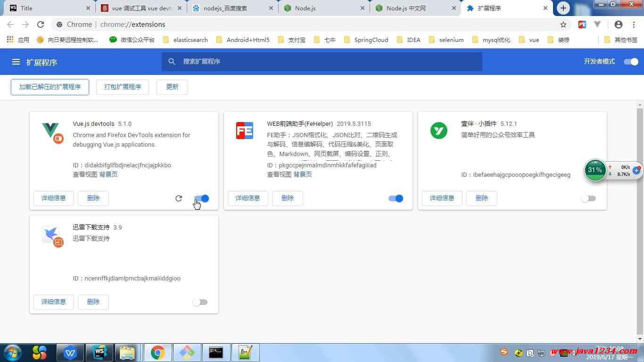Click the 壹伴 小插件 logo

[x=439, y=131]
